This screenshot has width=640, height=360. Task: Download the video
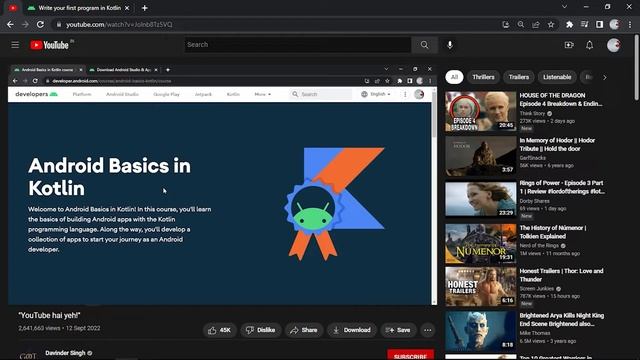[351, 330]
